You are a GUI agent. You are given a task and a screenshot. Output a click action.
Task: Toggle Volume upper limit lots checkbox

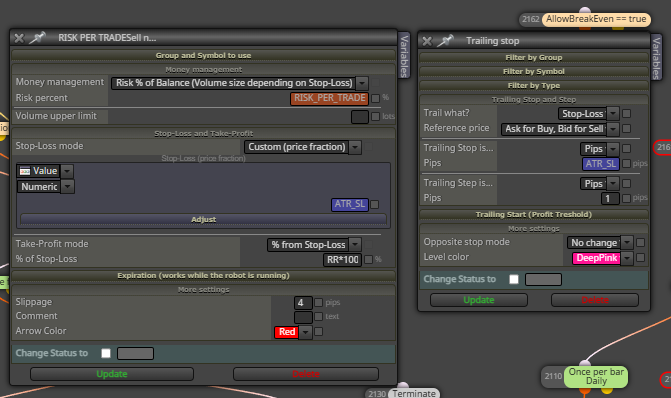(375, 116)
